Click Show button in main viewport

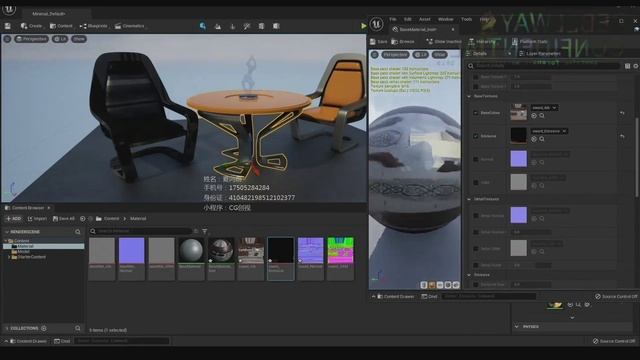79,39
